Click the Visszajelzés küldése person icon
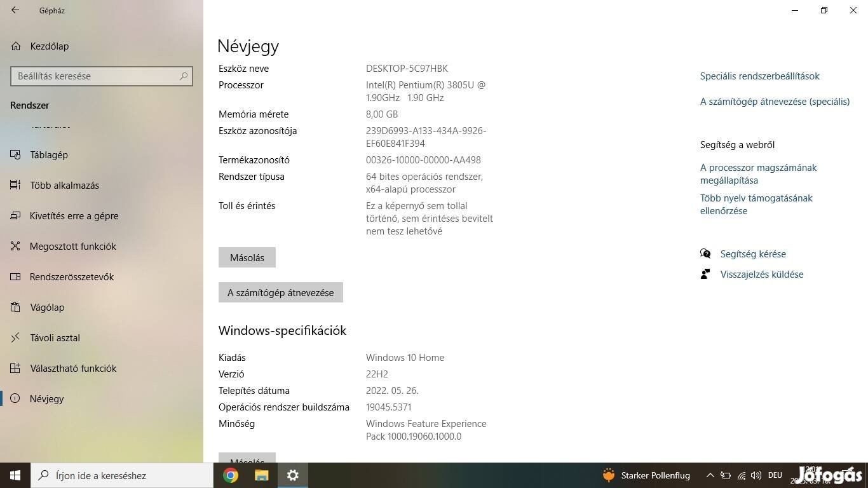Screen dimensions: 868x488 tap(705, 274)
